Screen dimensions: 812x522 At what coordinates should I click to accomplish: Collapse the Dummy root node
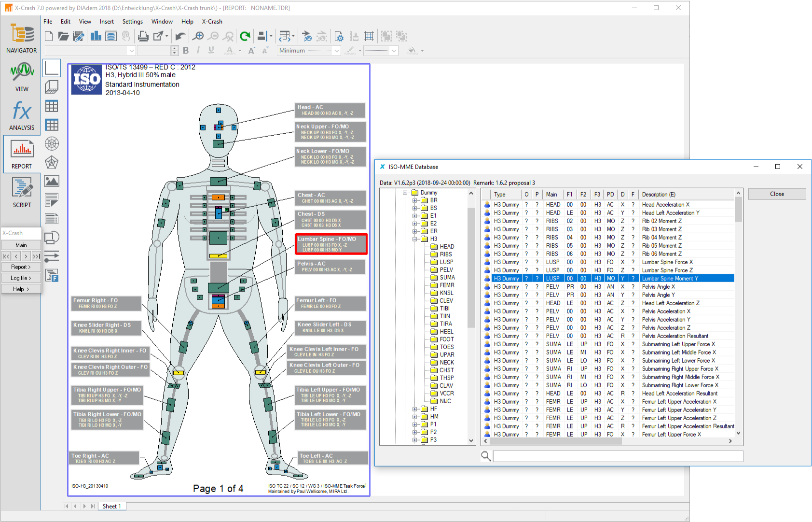[x=405, y=193]
